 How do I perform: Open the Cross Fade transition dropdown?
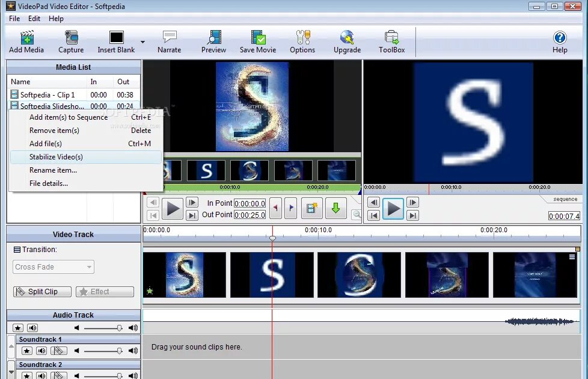tap(54, 267)
